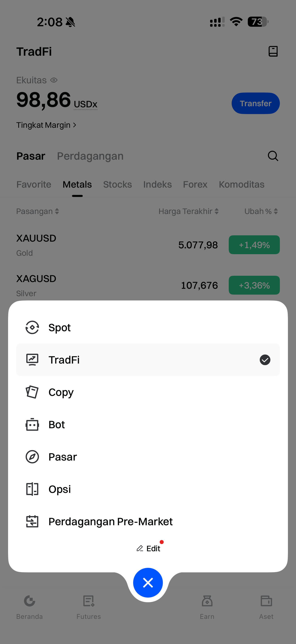
Task: Open Perdagangan Pre-Market entry
Action: click(x=110, y=521)
